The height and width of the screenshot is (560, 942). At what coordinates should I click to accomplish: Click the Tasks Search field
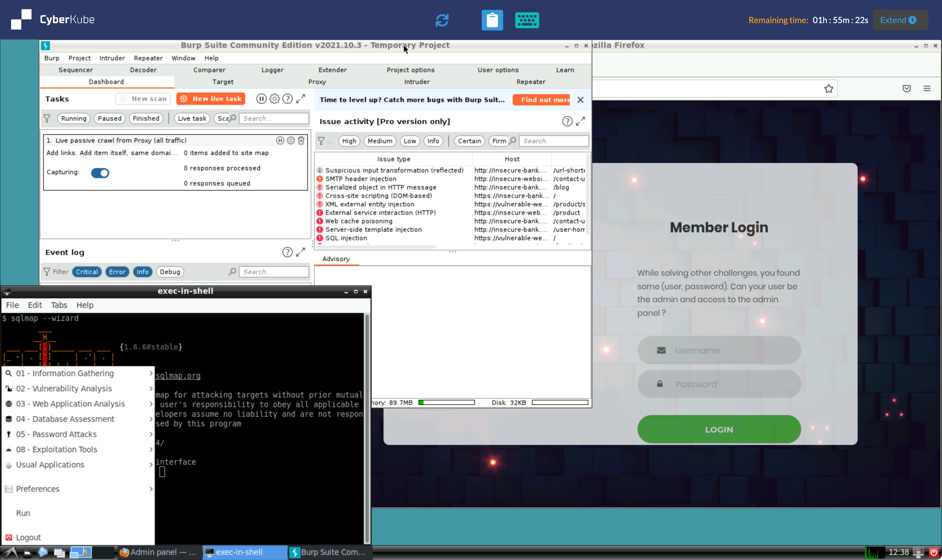pyautogui.click(x=274, y=118)
